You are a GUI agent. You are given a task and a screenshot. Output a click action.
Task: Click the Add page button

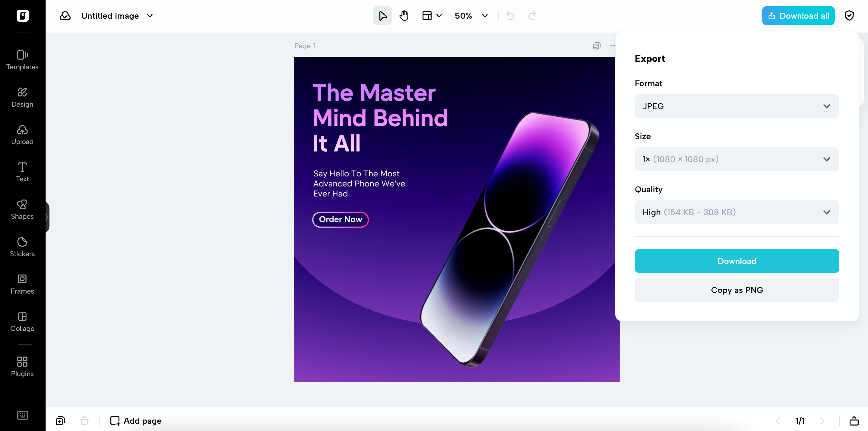click(136, 420)
